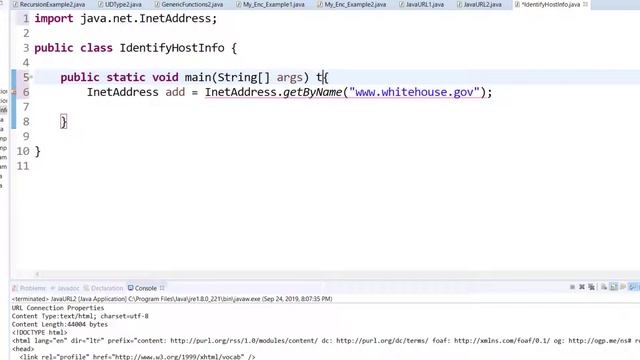Place cursor on the main method name
640x360 pixels.
(x=198, y=78)
